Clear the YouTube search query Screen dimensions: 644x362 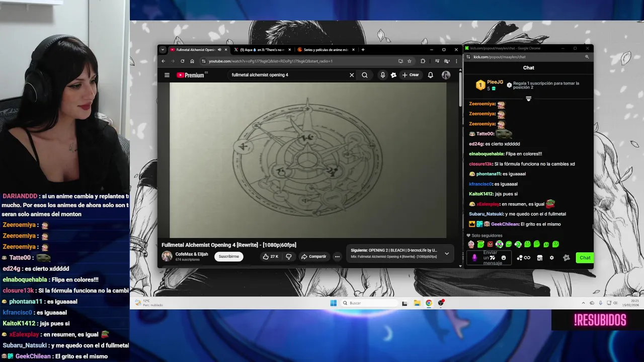click(352, 75)
